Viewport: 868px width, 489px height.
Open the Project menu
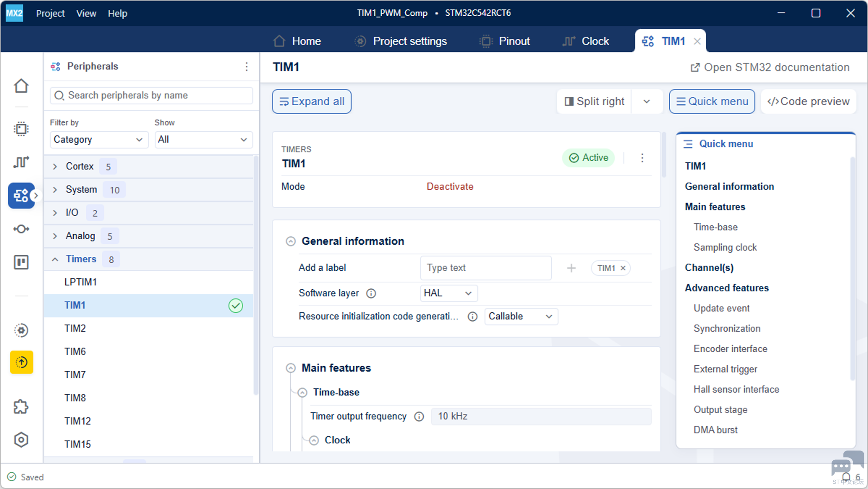tap(50, 13)
